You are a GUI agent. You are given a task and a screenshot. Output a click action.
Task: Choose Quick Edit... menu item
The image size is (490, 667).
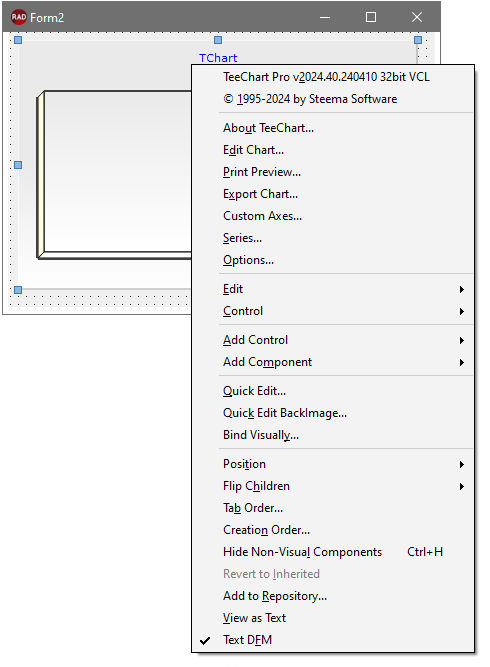point(333,391)
